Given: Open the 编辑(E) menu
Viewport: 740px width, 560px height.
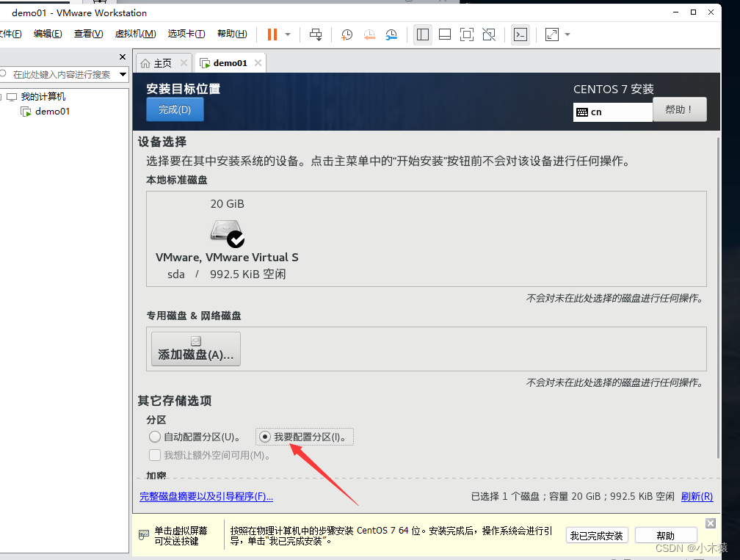Looking at the screenshot, I should coord(48,34).
